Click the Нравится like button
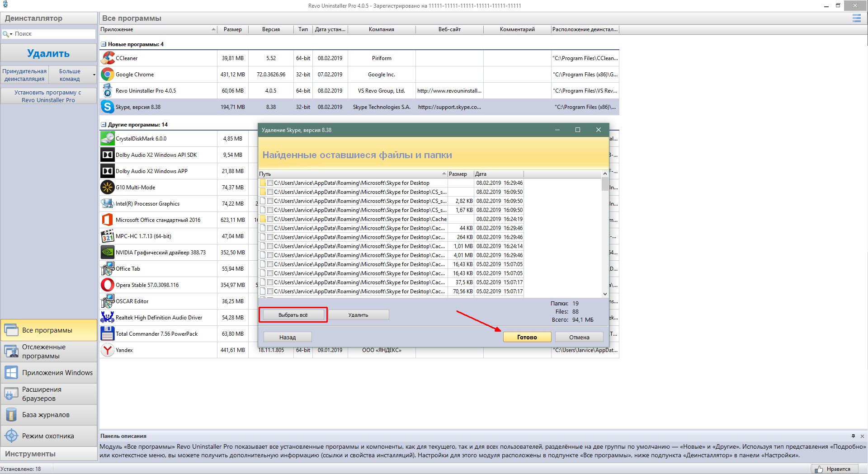Screen dimensions: 868x474 (x=834, y=469)
